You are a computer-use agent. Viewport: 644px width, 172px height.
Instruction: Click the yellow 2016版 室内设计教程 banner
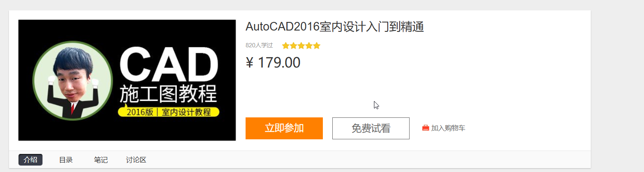[168, 112]
